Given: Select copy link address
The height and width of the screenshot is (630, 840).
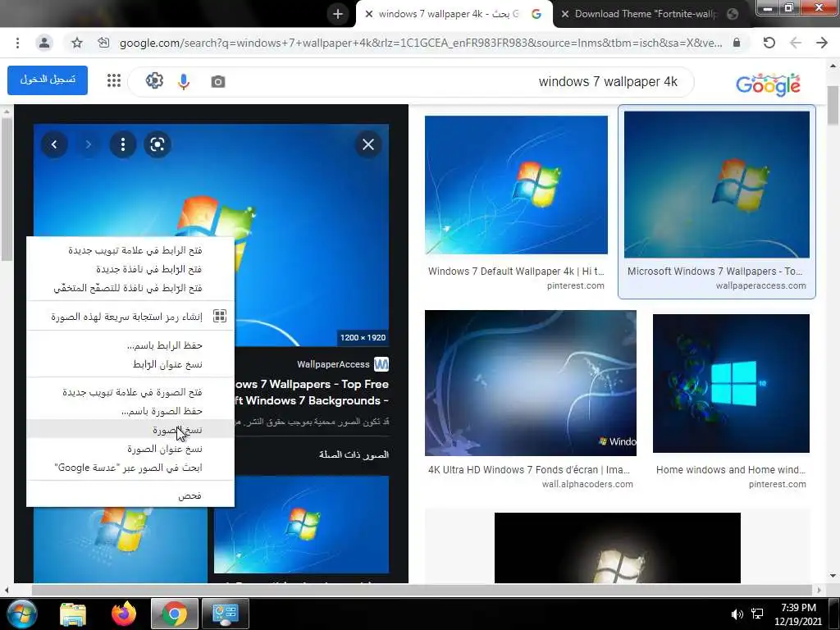Looking at the screenshot, I should tap(130, 364).
